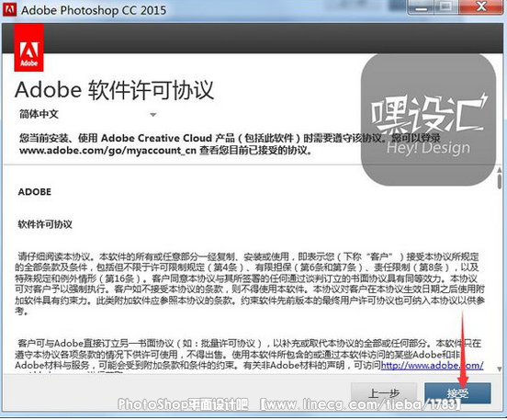Click the Adobe logo in the header

28,48
